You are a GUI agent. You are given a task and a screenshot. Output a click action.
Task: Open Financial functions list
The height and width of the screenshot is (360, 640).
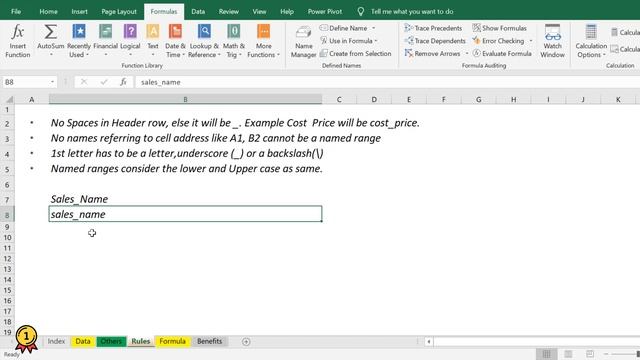click(105, 41)
